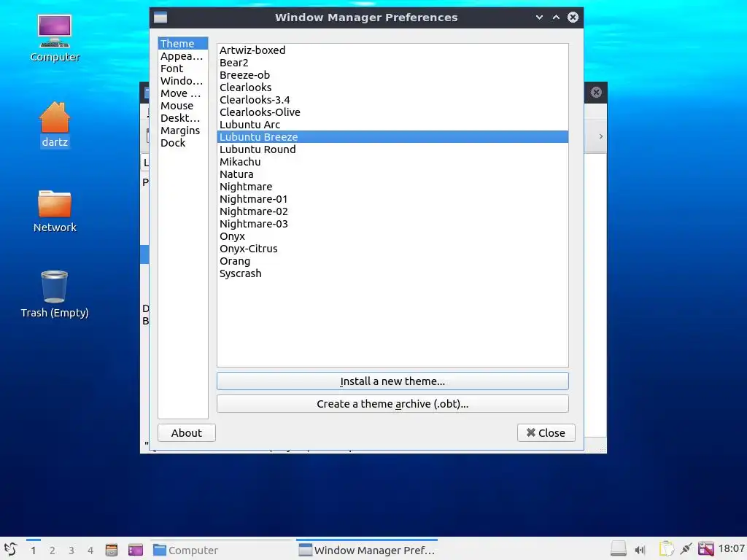
Task: Open the Move & Resize section
Action: pos(183,93)
